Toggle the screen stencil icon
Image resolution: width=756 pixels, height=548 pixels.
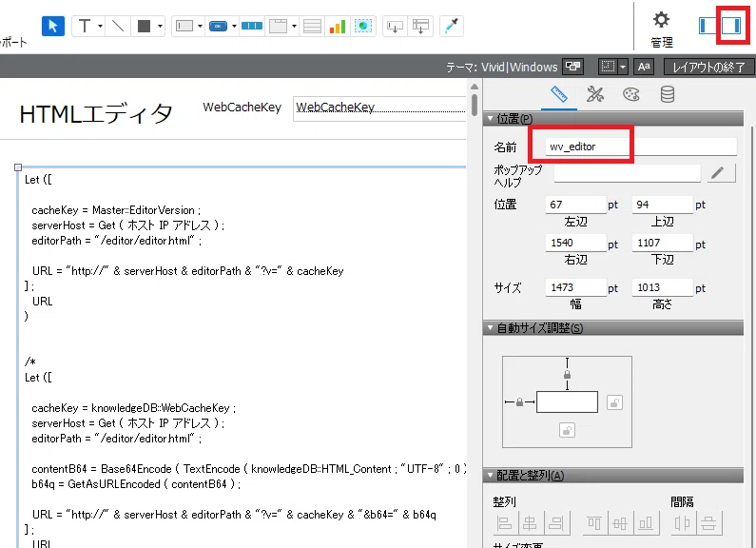[608, 66]
